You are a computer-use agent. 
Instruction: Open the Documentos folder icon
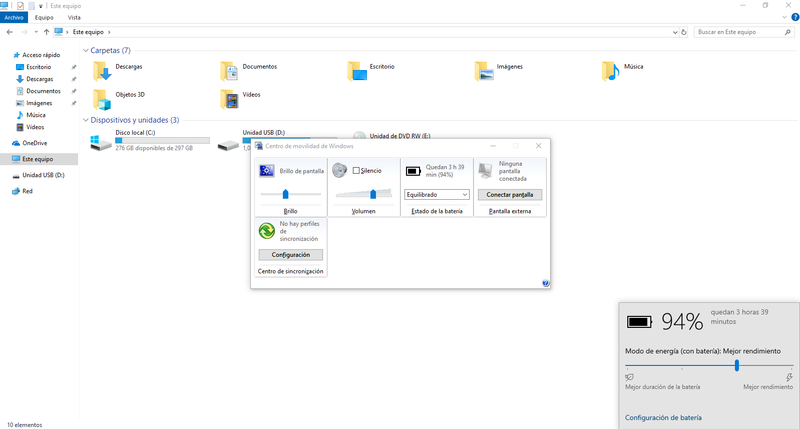[x=229, y=71]
